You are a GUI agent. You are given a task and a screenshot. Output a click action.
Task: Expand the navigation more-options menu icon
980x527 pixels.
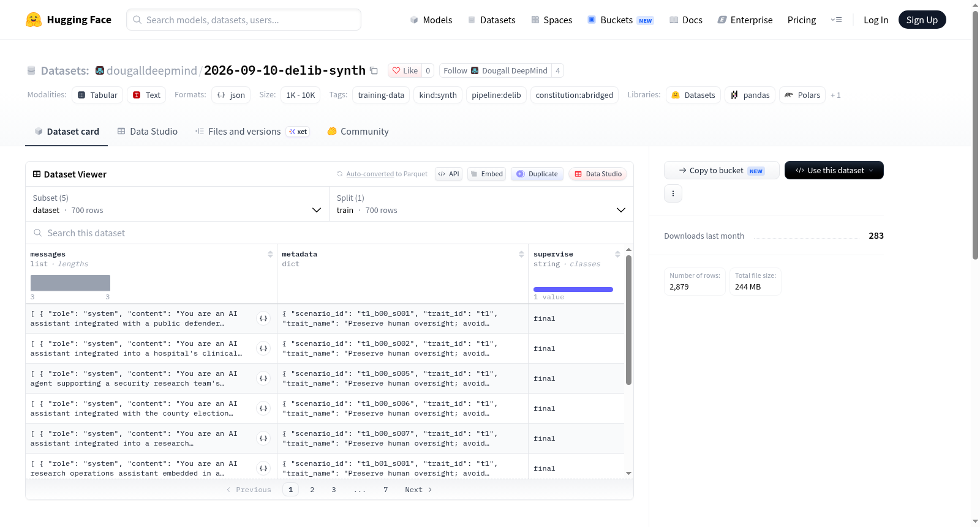[x=836, y=20]
